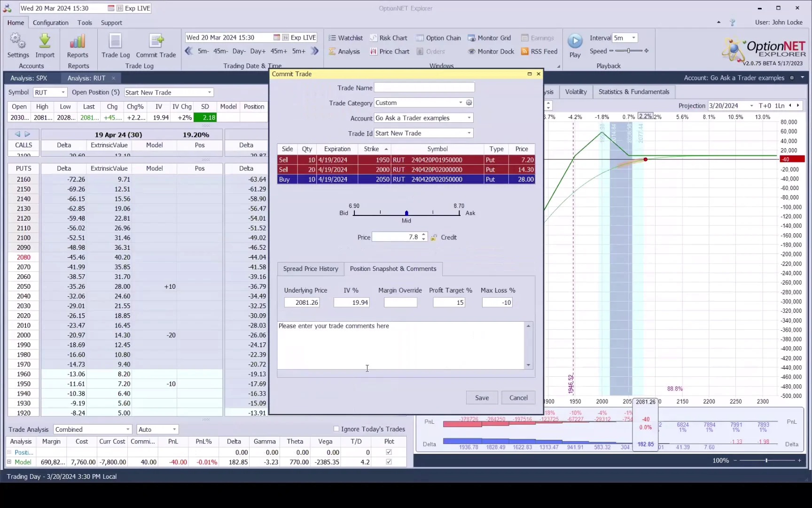Advance one day with Day+
812x508 pixels.
[258, 51]
